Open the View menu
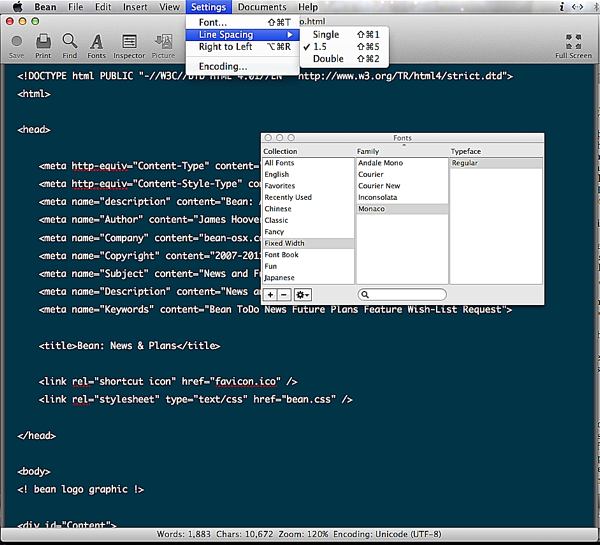This screenshot has width=600, height=545. tap(169, 7)
